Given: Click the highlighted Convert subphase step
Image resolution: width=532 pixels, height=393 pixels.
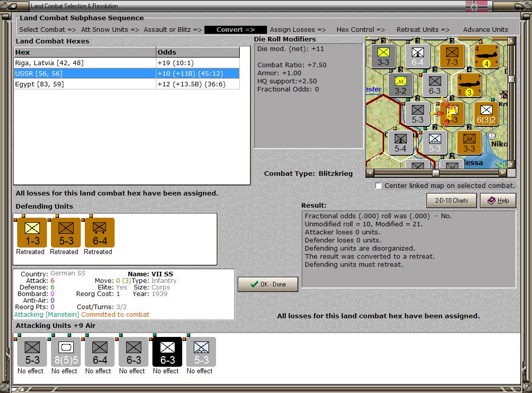Looking at the screenshot, I should pos(236,30).
